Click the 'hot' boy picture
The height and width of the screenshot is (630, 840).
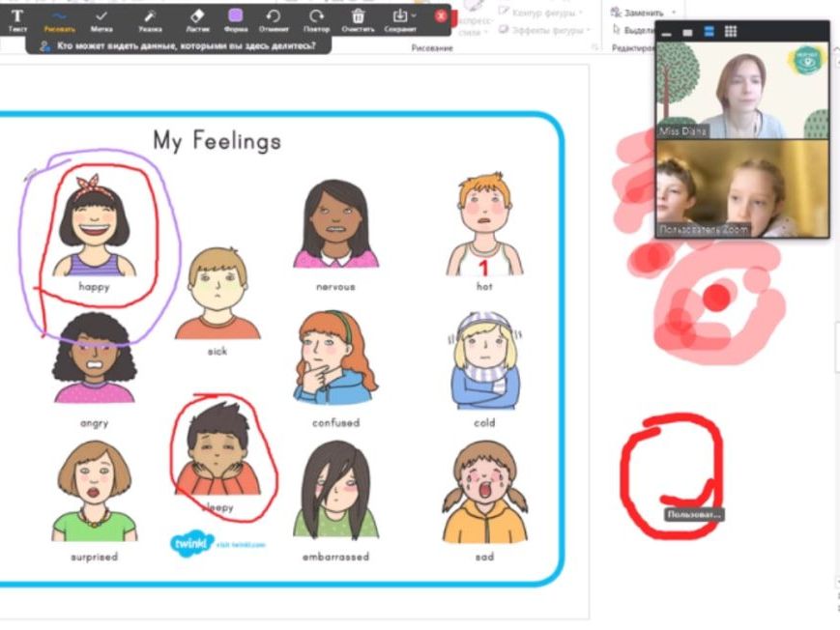[x=484, y=224]
